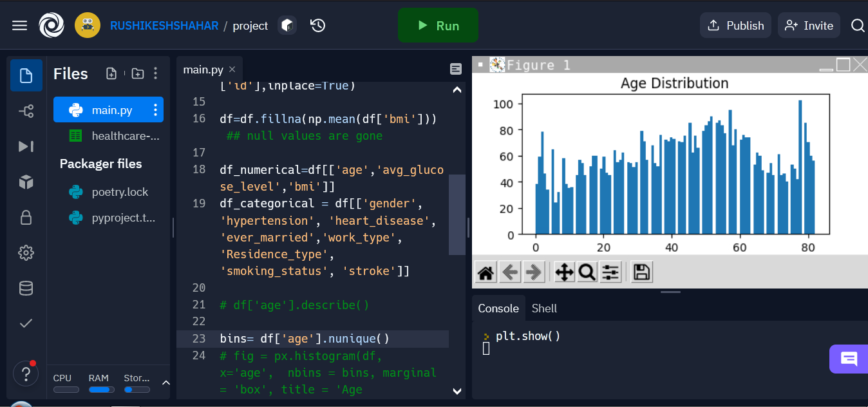The height and width of the screenshot is (407, 868).
Task: Open the Debugger sidebar icon
Action: click(x=26, y=147)
